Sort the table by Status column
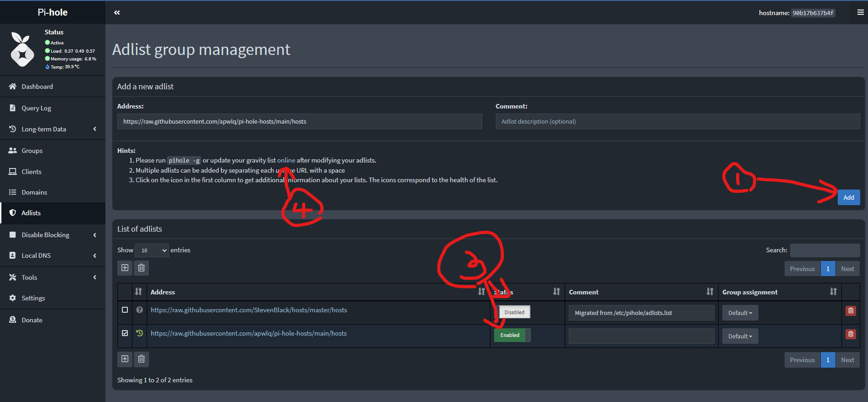This screenshot has width=868, height=402. pos(527,292)
